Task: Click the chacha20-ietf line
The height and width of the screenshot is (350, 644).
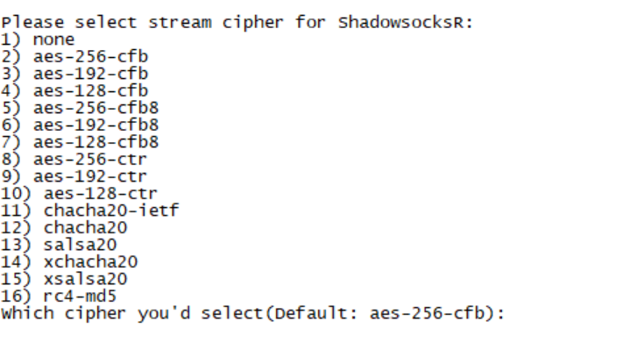Action: (90, 211)
